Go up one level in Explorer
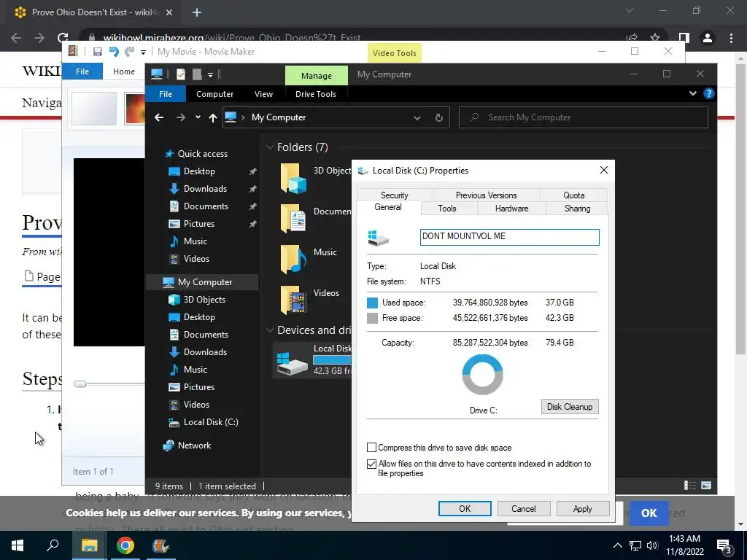Viewport: 747px width, 560px height. [x=212, y=117]
